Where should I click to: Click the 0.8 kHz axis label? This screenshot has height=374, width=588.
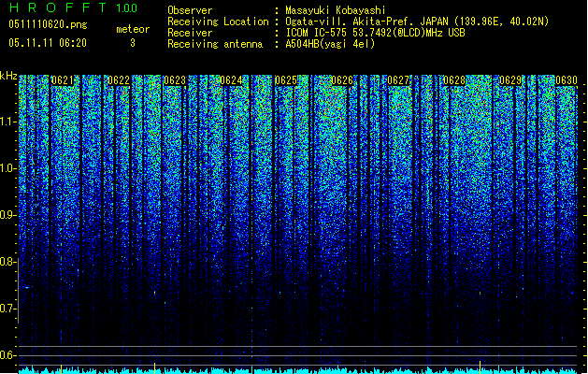coord(7,262)
